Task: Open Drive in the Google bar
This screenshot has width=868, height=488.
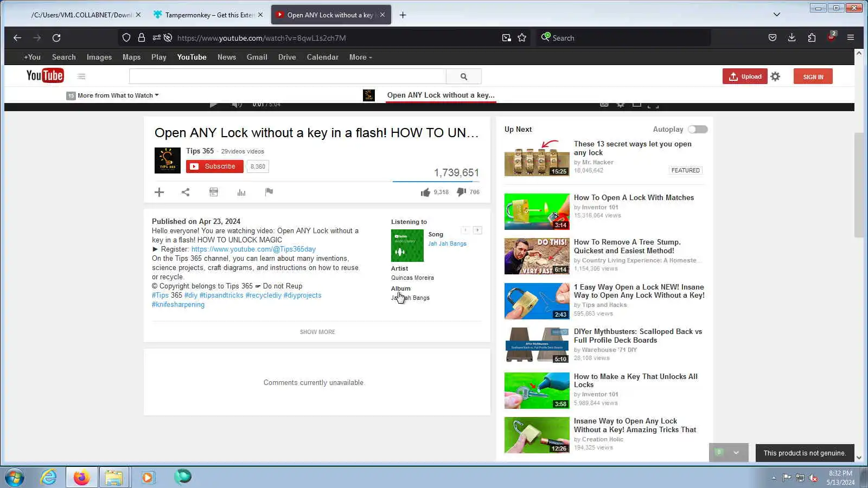Action: coord(287,57)
